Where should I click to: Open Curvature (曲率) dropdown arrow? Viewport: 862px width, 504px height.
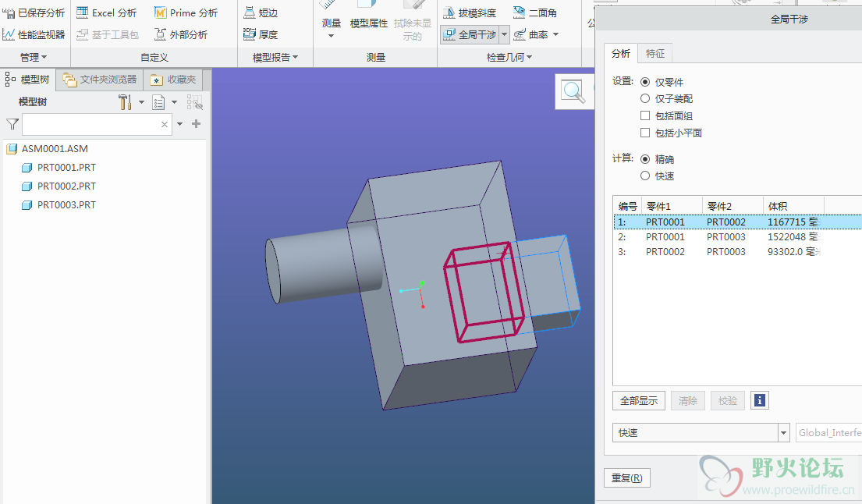pos(555,34)
